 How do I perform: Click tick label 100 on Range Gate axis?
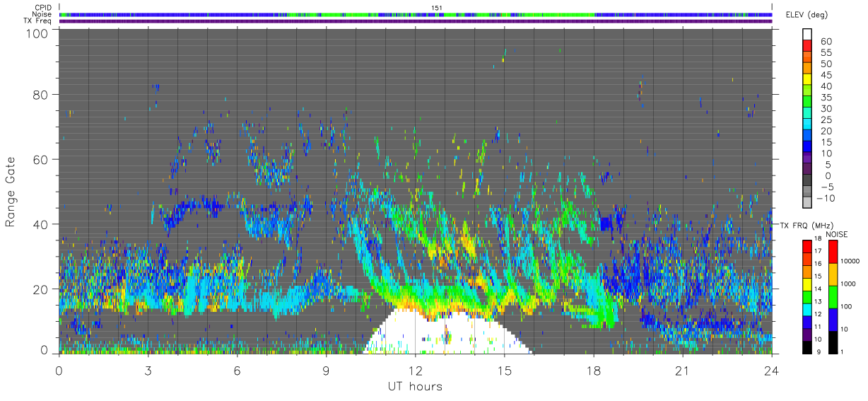37,33
